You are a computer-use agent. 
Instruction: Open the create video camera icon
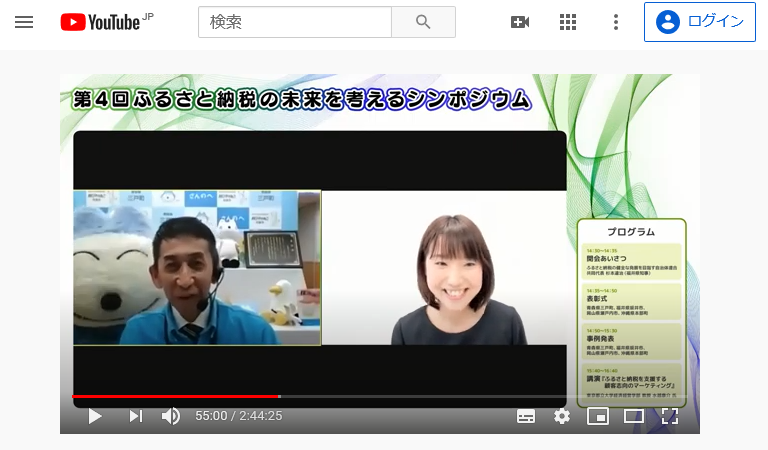click(520, 22)
